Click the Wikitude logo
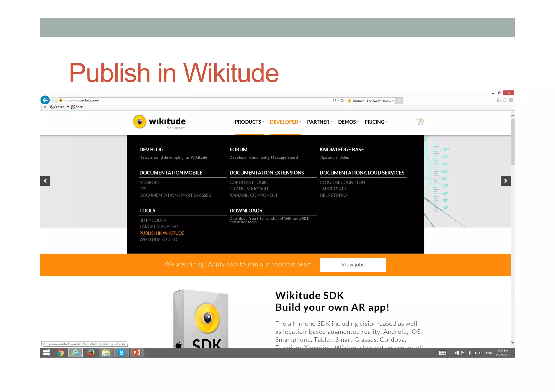 (159, 122)
